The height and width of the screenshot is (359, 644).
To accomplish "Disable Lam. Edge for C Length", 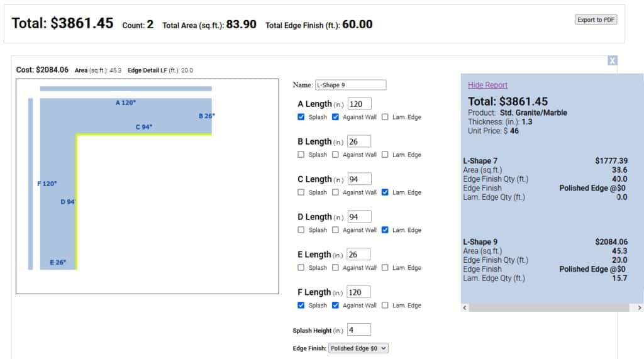I will (x=385, y=192).
